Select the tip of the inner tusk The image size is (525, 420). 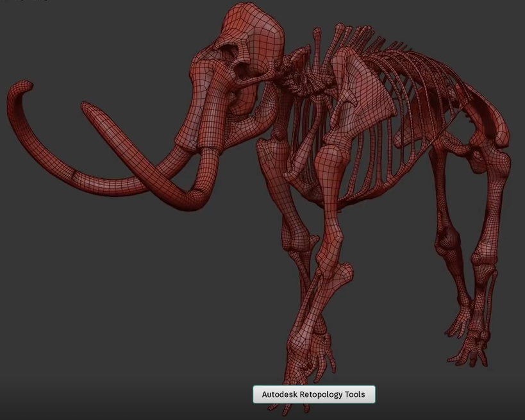[x=90, y=108]
